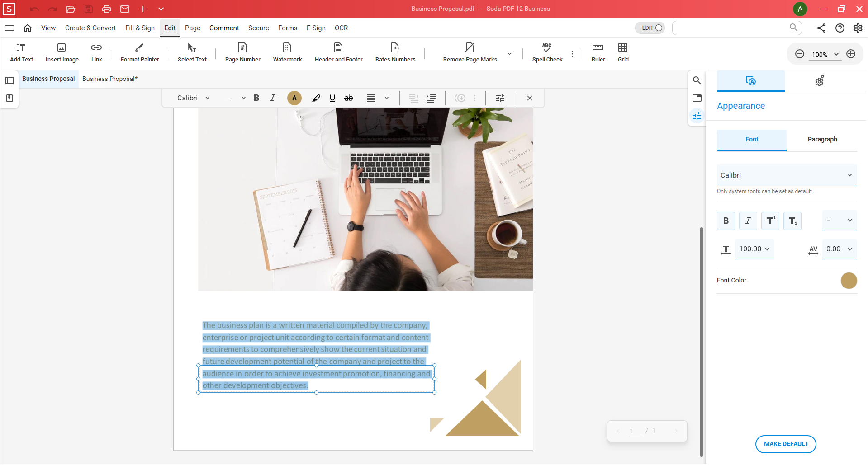This screenshot has height=465, width=868.
Task: Open the search magnifier in side strip
Action: click(x=697, y=80)
